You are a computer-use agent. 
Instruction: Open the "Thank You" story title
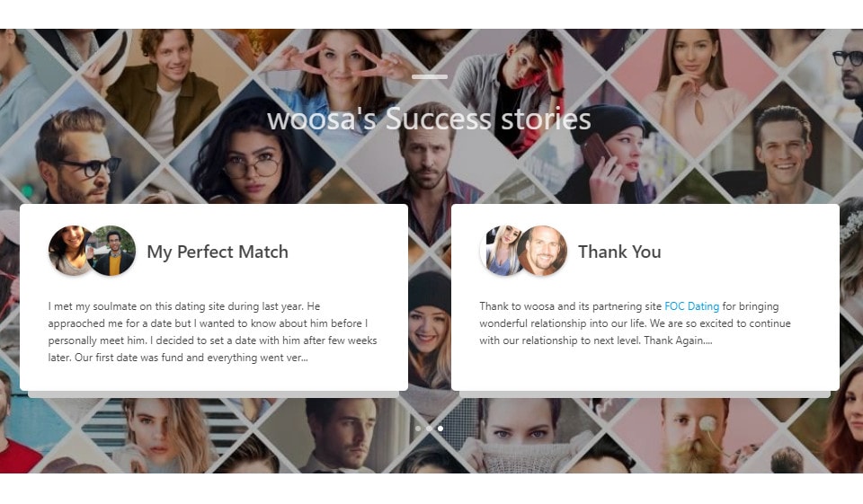click(x=619, y=252)
